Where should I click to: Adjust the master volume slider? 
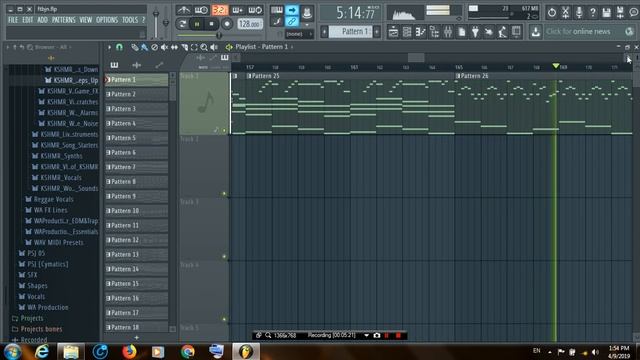pyautogui.click(x=156, y=22)
